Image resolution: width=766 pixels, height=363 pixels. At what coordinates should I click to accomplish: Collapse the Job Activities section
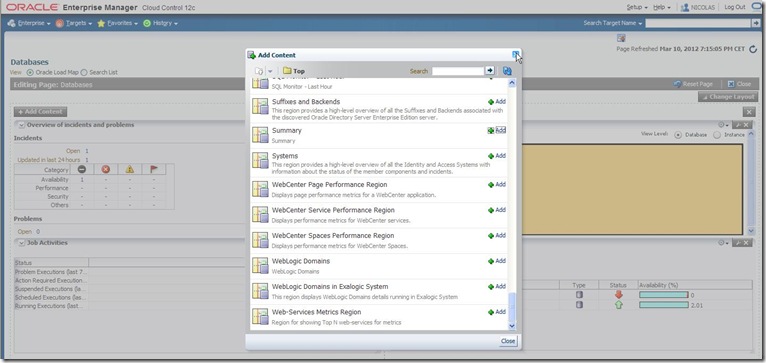[x=21, y=243]
